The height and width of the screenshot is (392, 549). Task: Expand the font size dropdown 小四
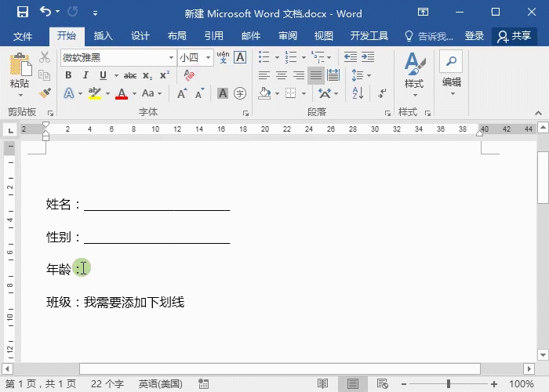pos(208,57)
